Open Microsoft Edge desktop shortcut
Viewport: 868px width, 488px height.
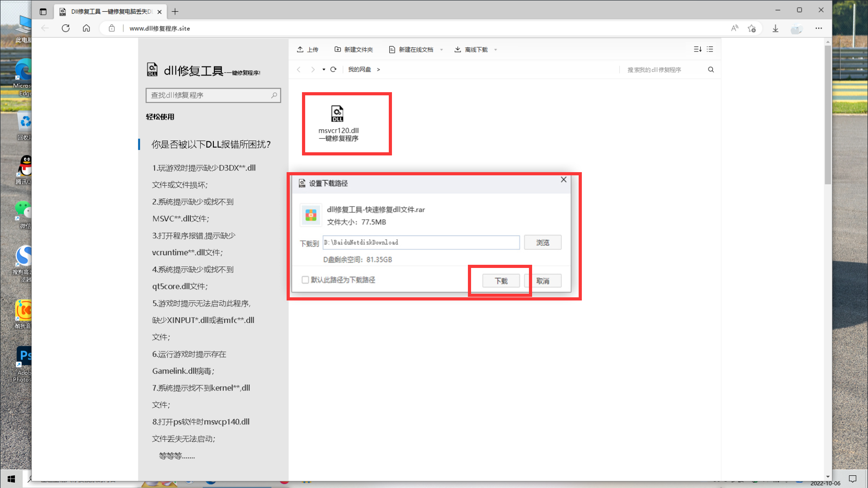pyautogui.click(x=23, y=78)
